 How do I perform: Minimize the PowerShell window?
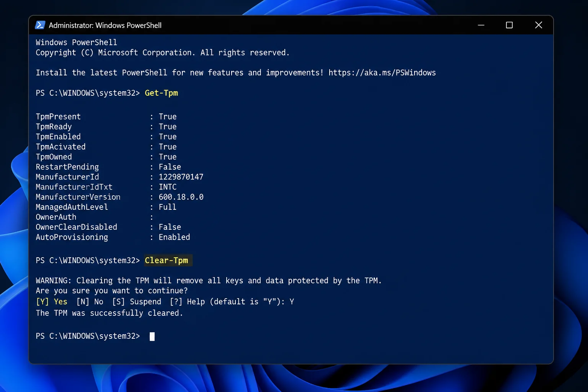481,25
